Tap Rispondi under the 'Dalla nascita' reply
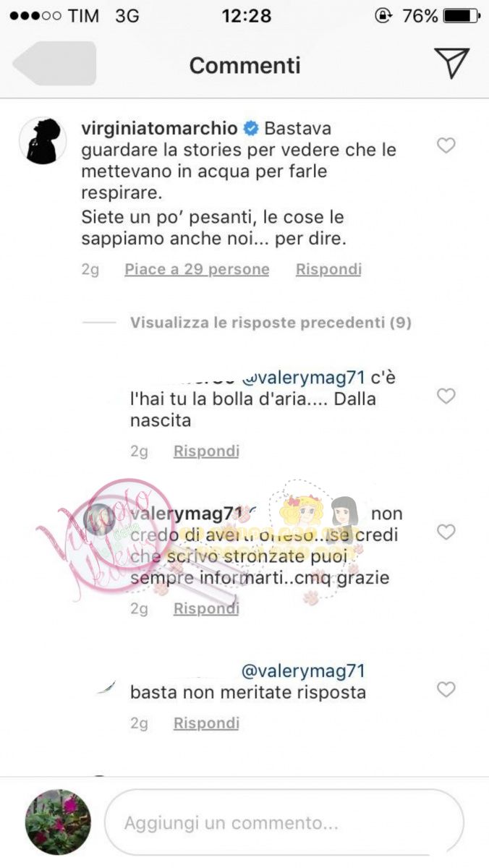The height and width of the screenshot is (868, 489). click(206, 451)
